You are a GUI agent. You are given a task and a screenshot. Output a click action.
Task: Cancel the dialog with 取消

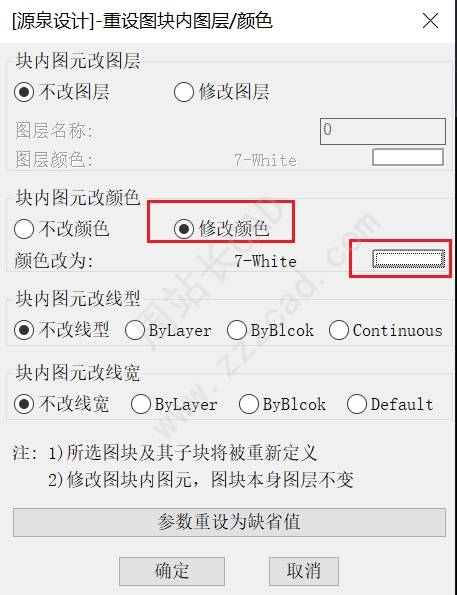[304, 571]
